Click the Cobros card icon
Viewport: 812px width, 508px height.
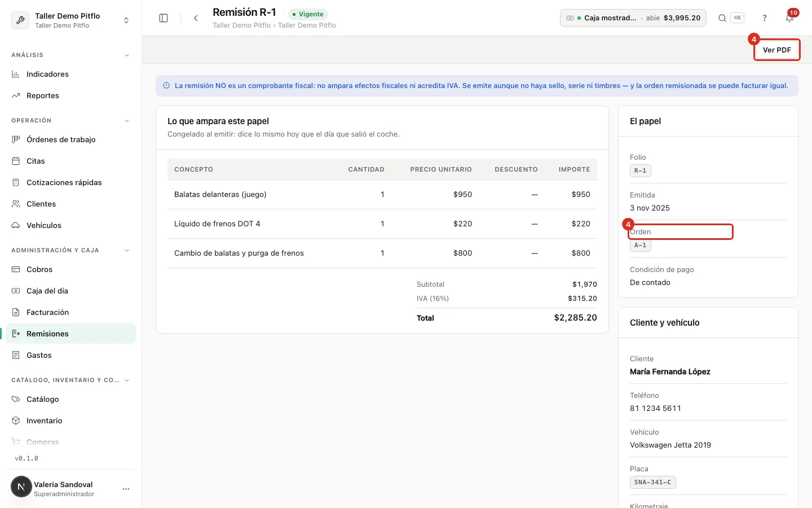[16, 269]
